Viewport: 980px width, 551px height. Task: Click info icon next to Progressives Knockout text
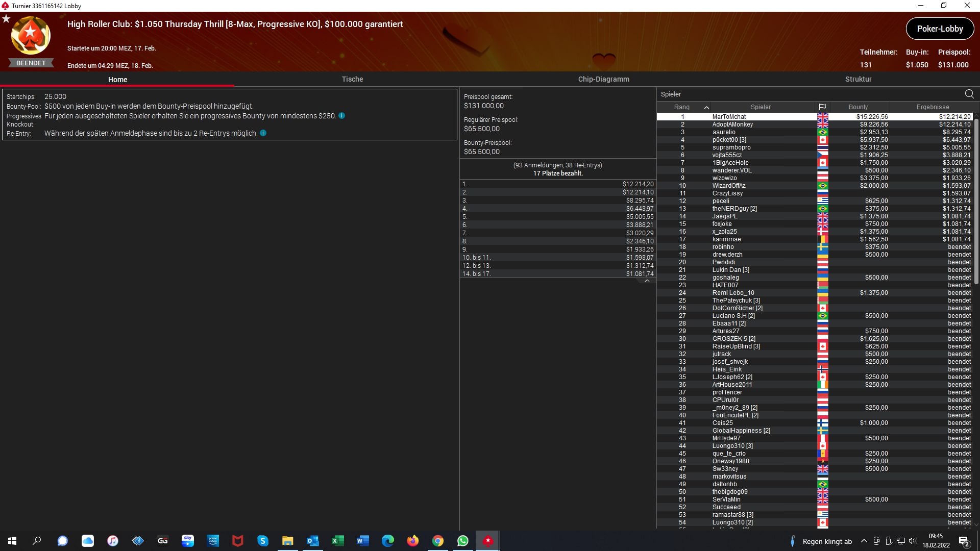[x=342, y=116]
